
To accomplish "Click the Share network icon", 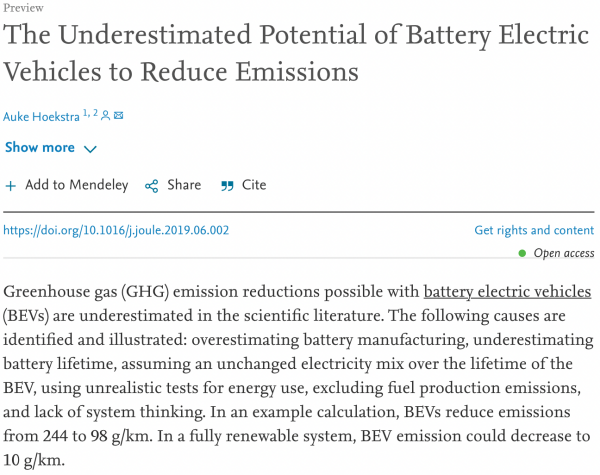I will point(152,186).
